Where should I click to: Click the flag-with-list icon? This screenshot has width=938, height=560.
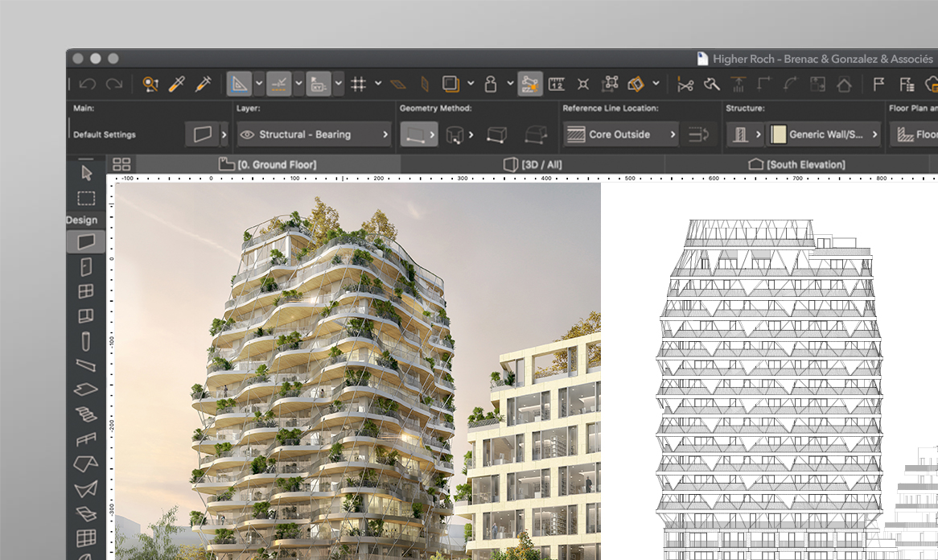pos(907,84)
